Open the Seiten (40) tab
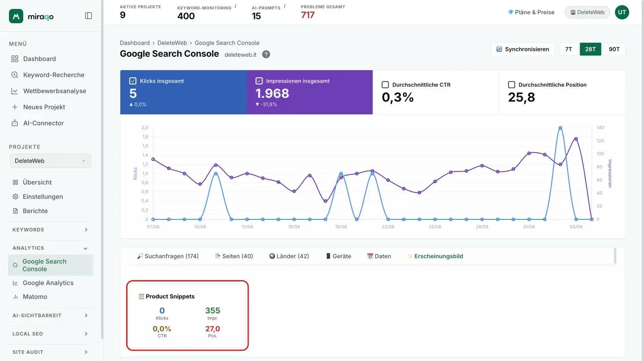This screenshot has width=644, height=361. [234, 256]
